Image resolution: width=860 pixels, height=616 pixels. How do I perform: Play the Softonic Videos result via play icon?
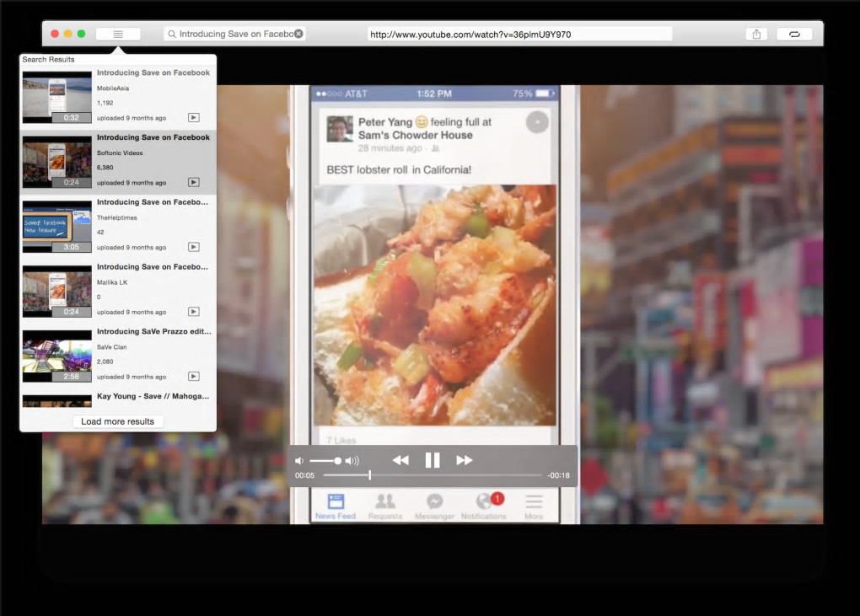194,182
